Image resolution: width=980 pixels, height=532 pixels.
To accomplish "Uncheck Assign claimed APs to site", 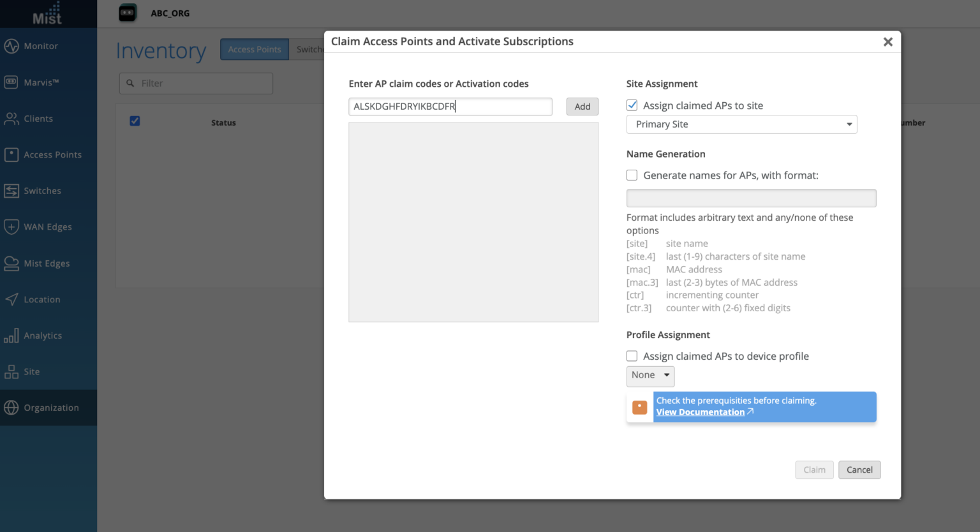I will (x=632, y=105).
